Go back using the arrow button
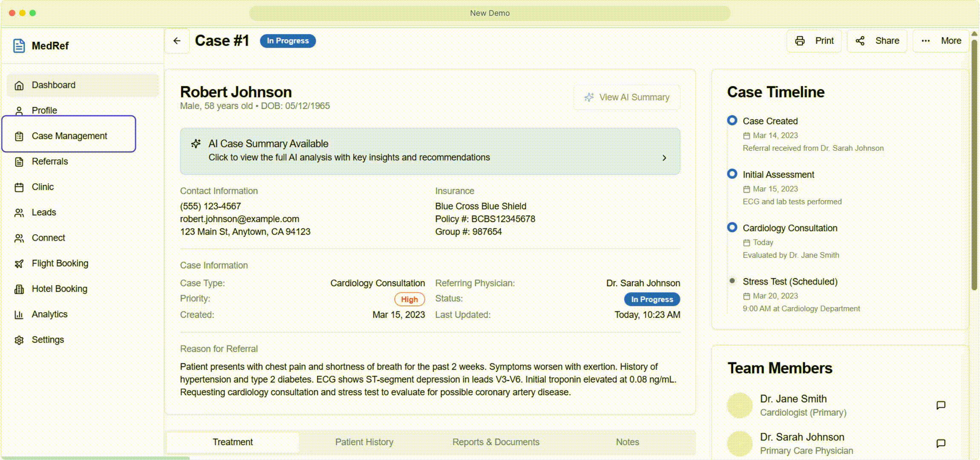980x460 pixels. click(176, 40)
